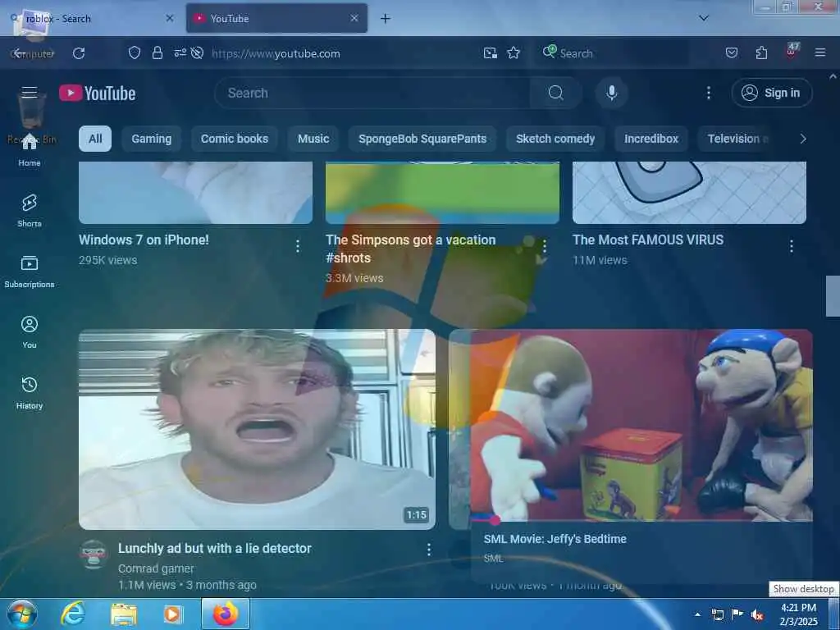Click the Sign in button

pos(771,93)
